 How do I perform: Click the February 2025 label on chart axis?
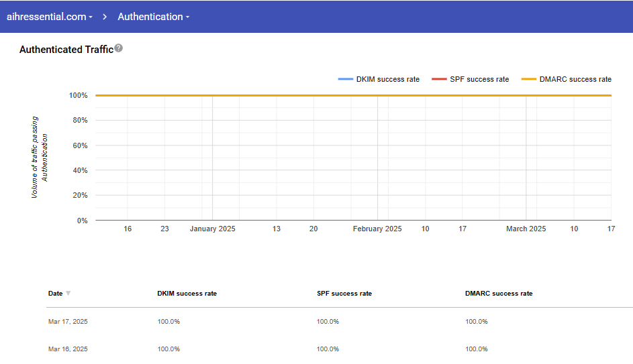click(x=377, y=229)
